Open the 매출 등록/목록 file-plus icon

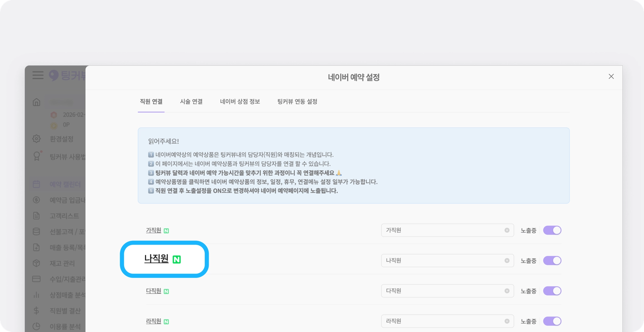(36, 247)
